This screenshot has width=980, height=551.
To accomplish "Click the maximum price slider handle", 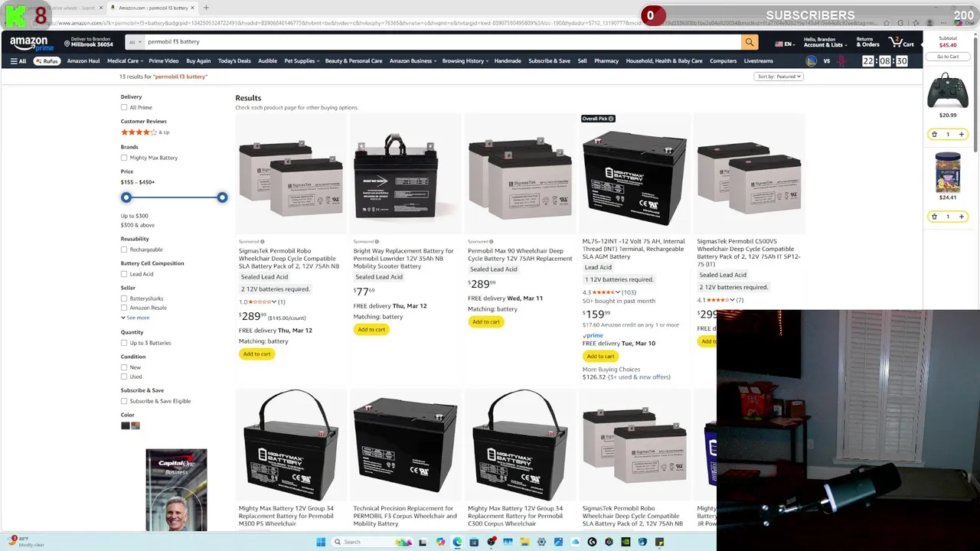I will [x=222, y=197].
